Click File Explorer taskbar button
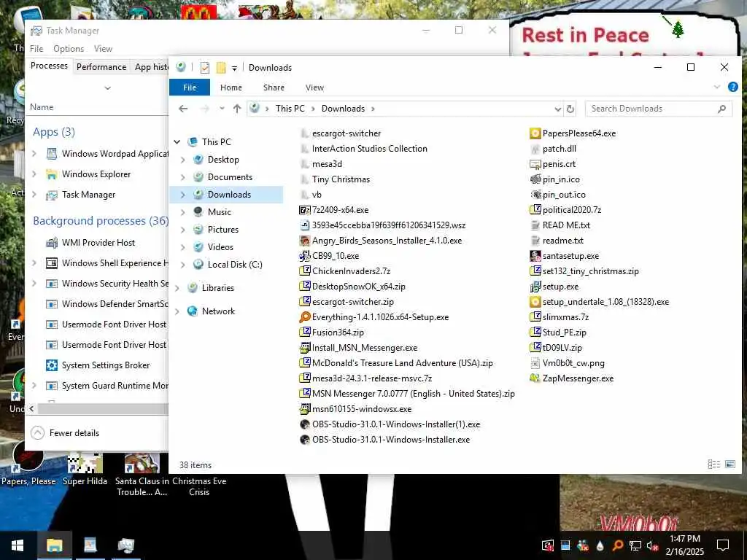 click(x=54, y=545)
